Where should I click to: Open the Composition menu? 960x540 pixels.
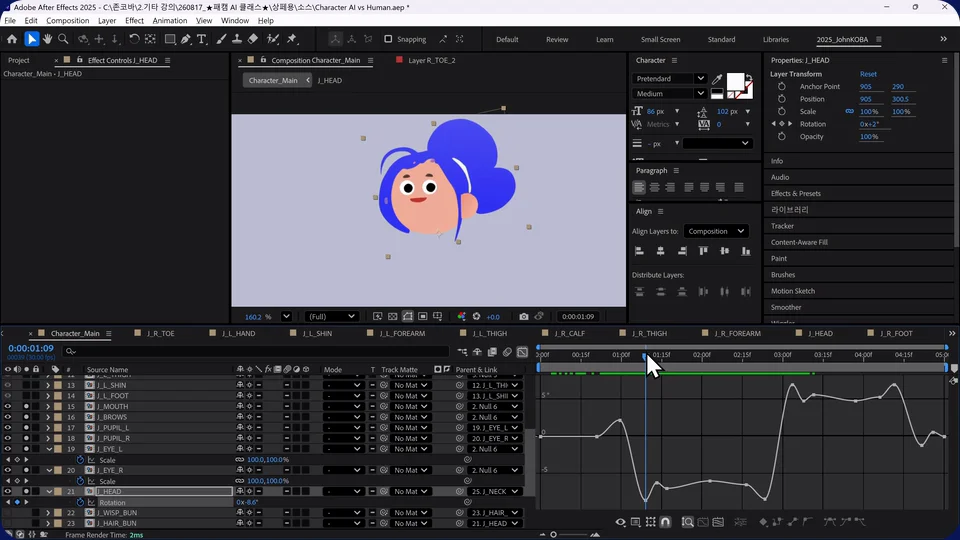(67, 20)
